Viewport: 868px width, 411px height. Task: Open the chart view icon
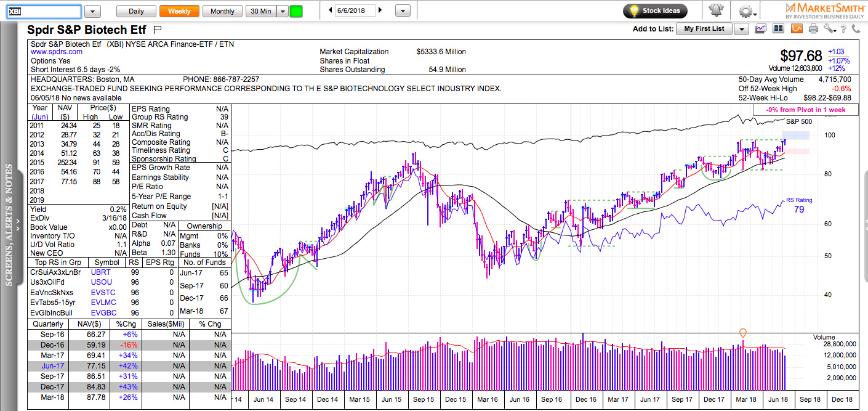coord(761,28)
